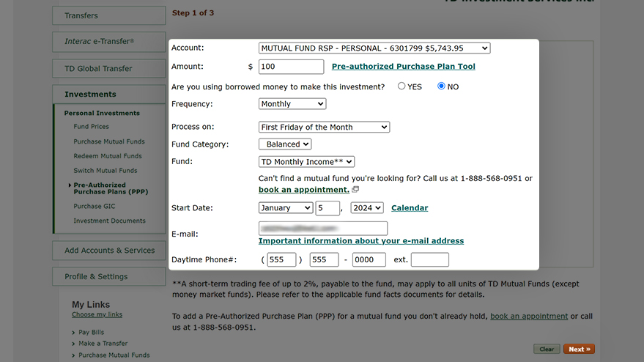The image size is (644, 362).
Task: Open the Interac e-Transfer menu
Action: tap(109, 42)
